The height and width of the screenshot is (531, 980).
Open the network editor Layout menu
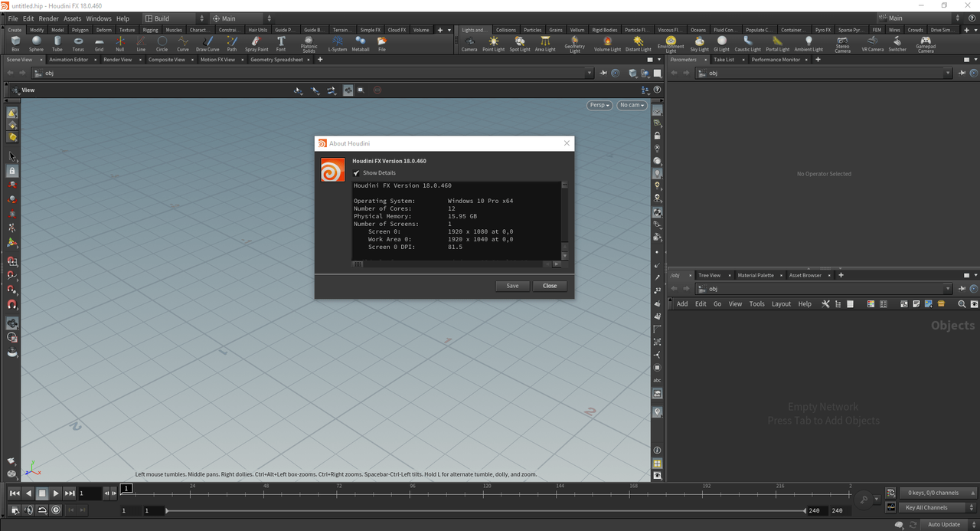781,304
